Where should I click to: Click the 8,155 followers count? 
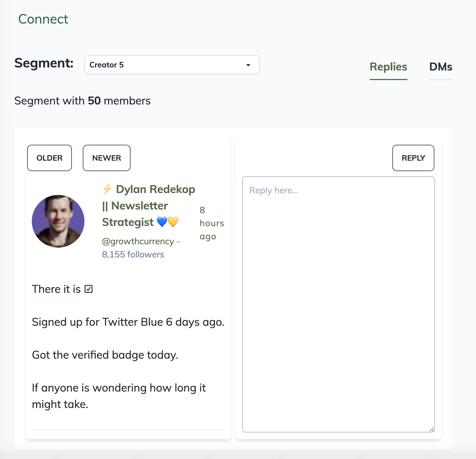coord(133,254)
